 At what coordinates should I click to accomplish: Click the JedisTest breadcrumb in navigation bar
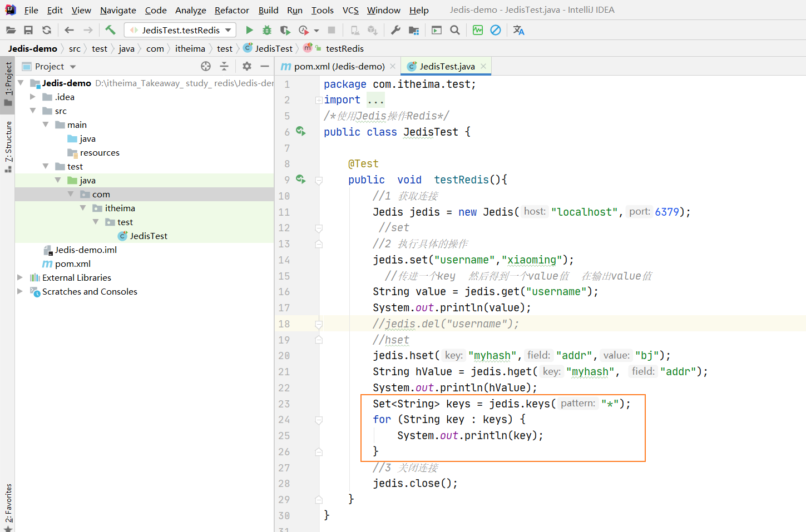coord(268,49)
